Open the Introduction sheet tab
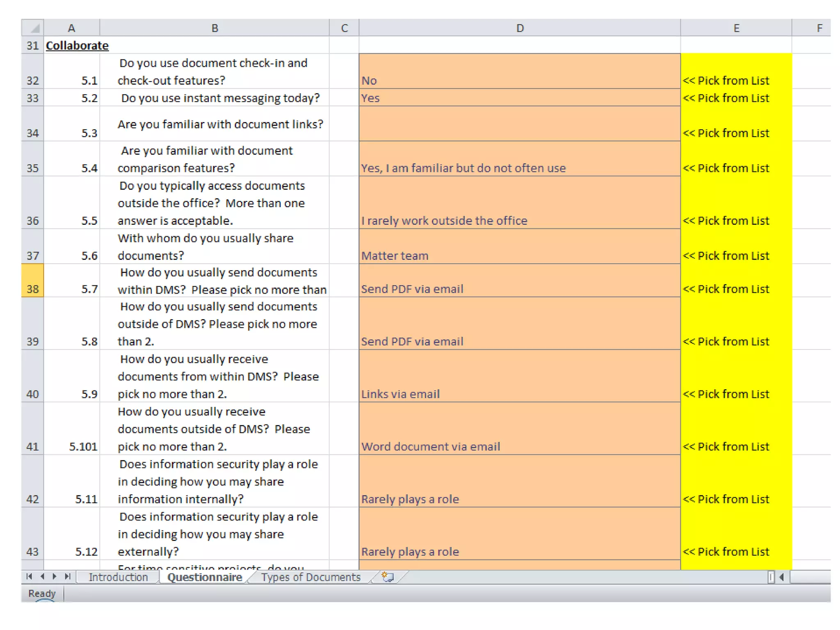 point(118,577)
